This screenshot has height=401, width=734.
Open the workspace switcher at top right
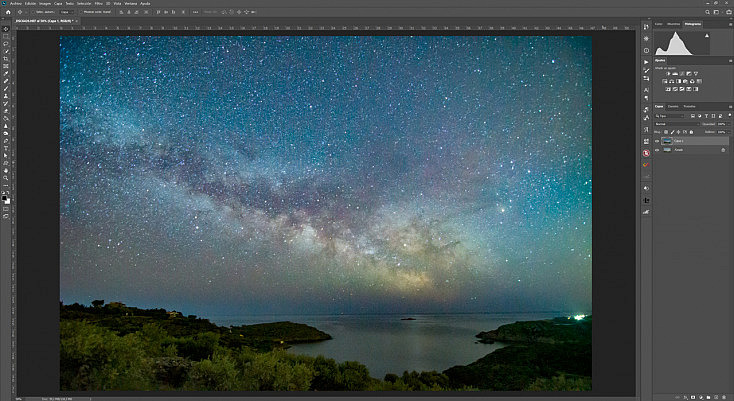tap(716, 12)
